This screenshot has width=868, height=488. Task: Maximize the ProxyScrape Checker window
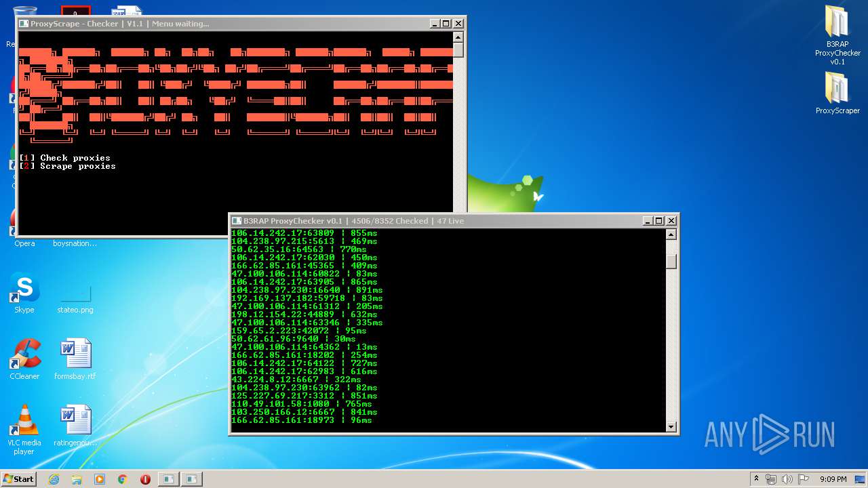446,24
